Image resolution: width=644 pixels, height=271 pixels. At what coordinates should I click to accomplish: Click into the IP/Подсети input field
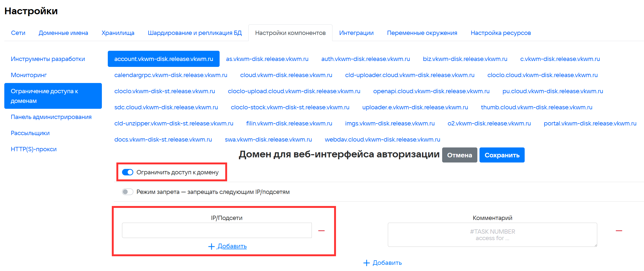(x=217, y=230)
